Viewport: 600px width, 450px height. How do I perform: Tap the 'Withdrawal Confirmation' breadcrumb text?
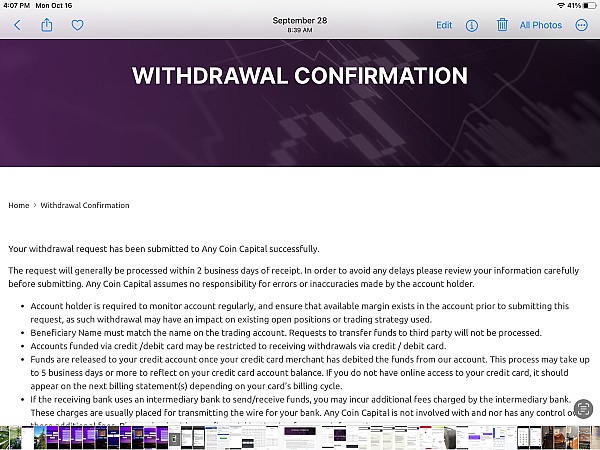(85, 205)
